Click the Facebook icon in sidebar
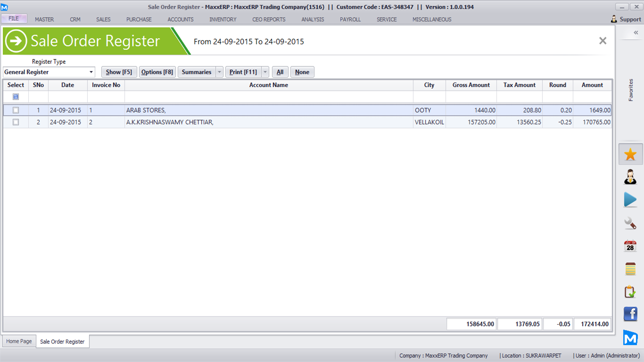This screenshot has height=362, width=644. (630, 314)
